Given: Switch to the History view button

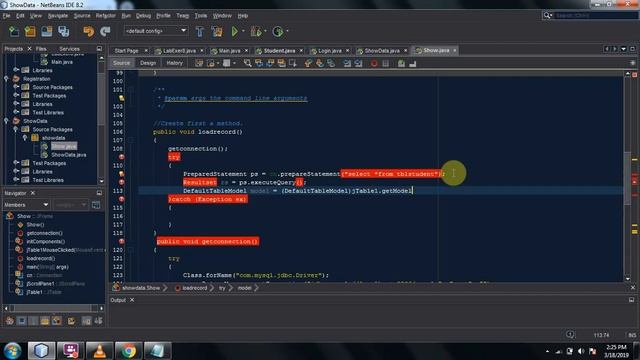Looking at the screenshot, I should click(x=175, y=63).
